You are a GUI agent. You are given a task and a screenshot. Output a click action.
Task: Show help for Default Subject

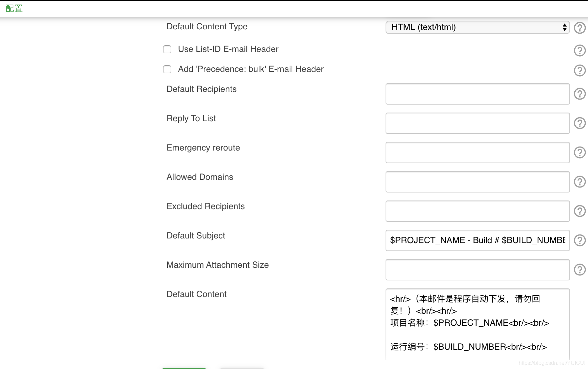580,240
